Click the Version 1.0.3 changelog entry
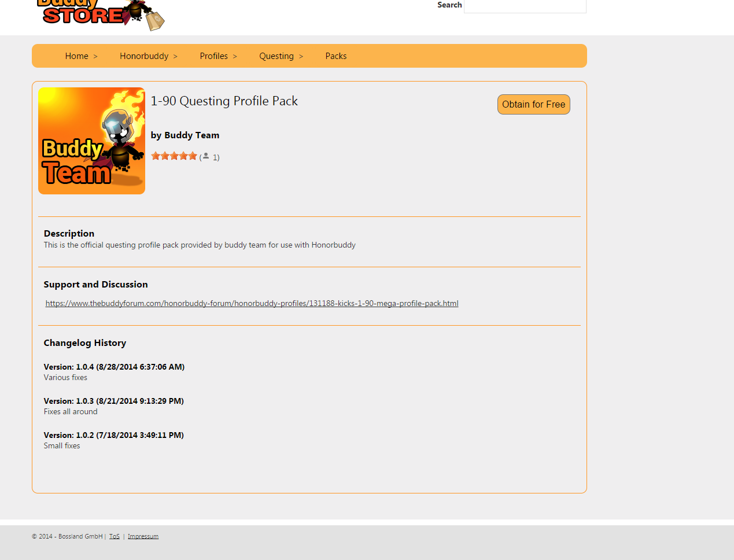734x560 pixels. (114, 401)
